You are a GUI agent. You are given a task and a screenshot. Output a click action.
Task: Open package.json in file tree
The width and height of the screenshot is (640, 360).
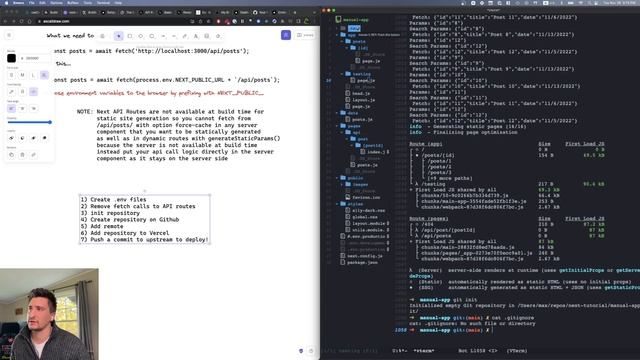click(x=359, y=262)
